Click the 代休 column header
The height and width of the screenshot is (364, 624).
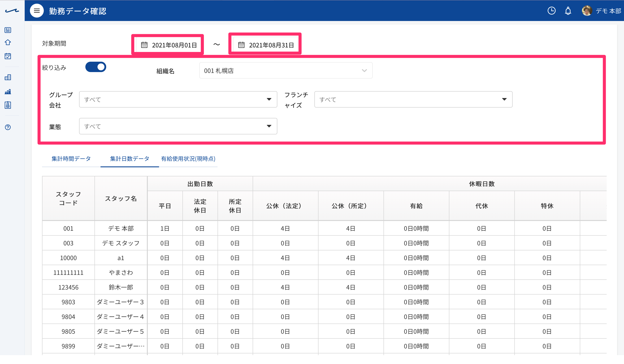tap(482, 206)
